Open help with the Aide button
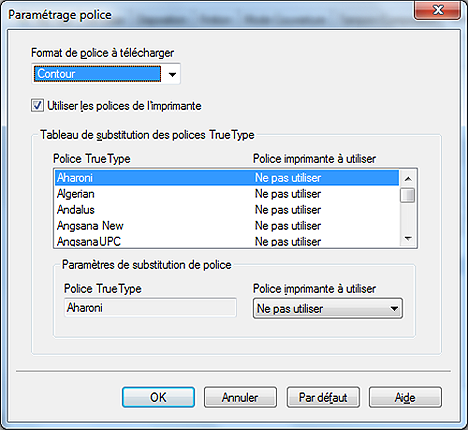The height and width of the screenshot is (430, 468). (405, 397)
